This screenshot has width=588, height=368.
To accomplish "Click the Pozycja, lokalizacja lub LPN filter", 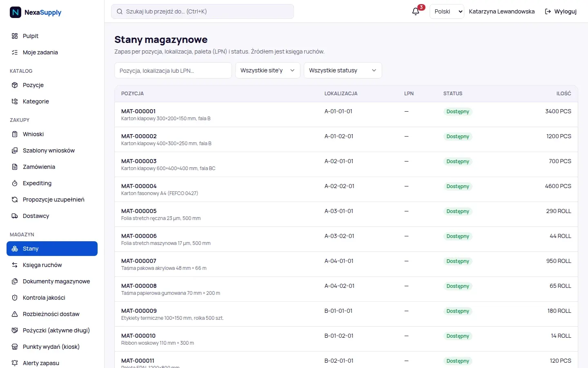I will tap(173, 70).
